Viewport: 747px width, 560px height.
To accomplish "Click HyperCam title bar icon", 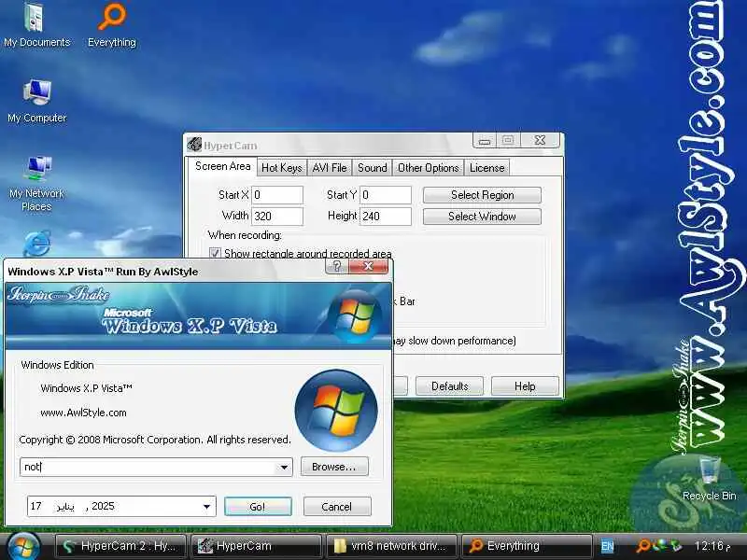I will (x=194, y=145).
